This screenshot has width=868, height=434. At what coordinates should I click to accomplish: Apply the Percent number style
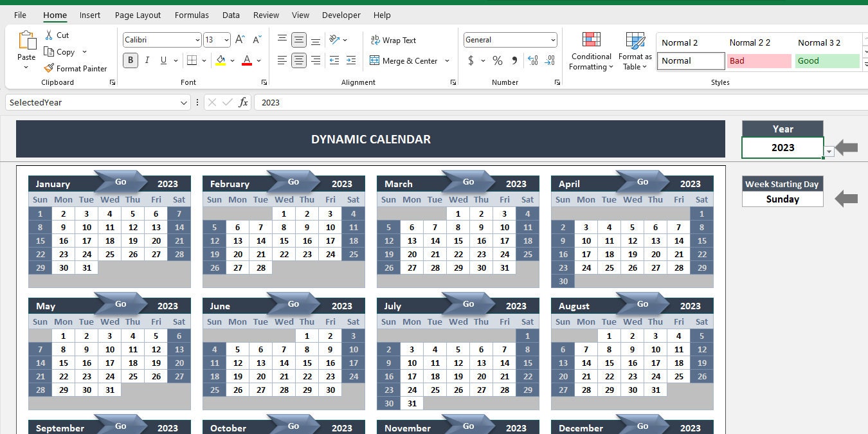point(498,61)
